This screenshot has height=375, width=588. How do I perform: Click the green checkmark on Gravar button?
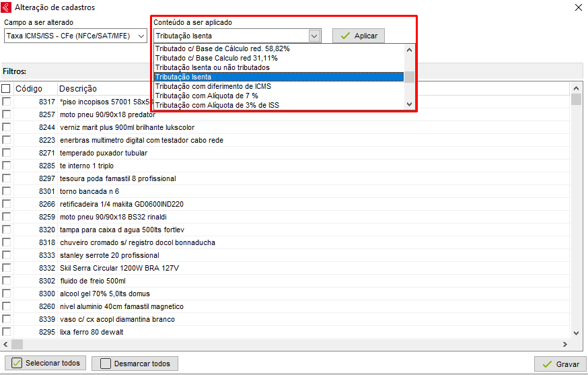(546, 364)
